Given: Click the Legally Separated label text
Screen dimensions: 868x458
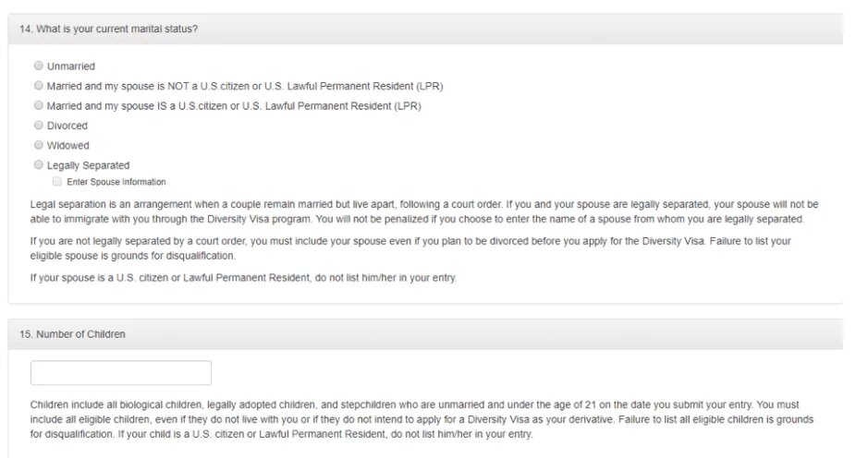Looking at the screenshot, I should pyautogui.click(x=88, y=165).
